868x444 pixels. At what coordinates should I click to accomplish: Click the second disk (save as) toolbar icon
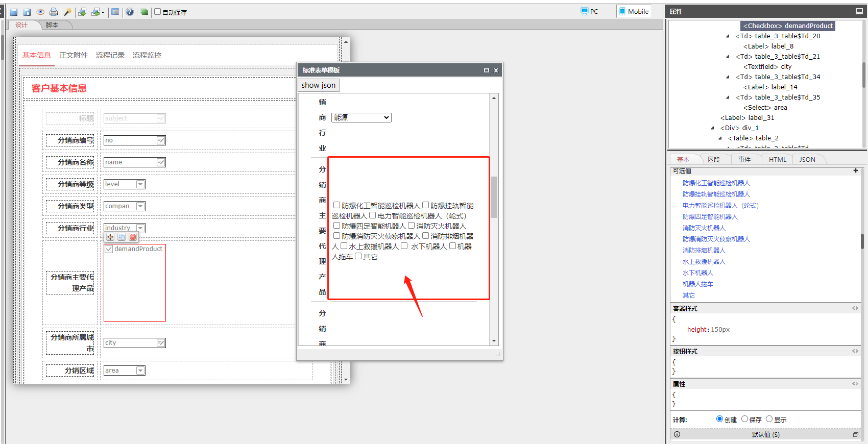[x=27, y=12]
